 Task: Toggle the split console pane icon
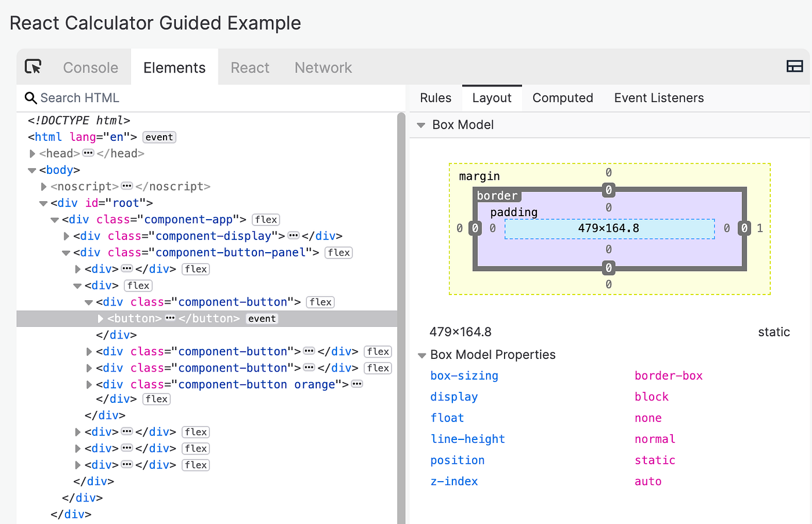794,67
